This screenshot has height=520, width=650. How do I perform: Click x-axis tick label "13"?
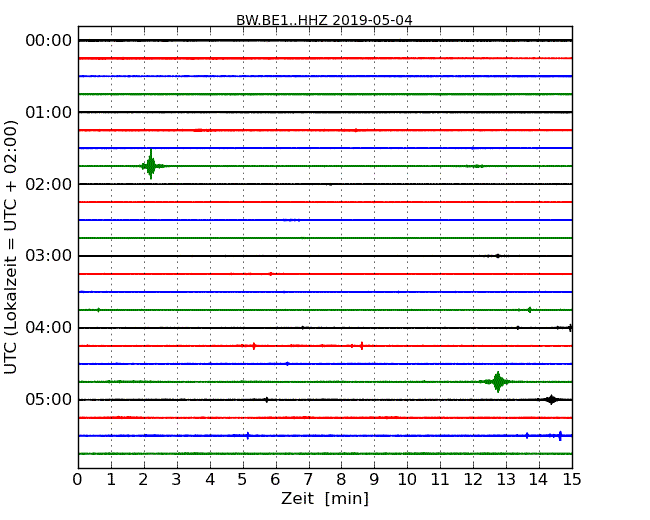click(x=506, y=480)
